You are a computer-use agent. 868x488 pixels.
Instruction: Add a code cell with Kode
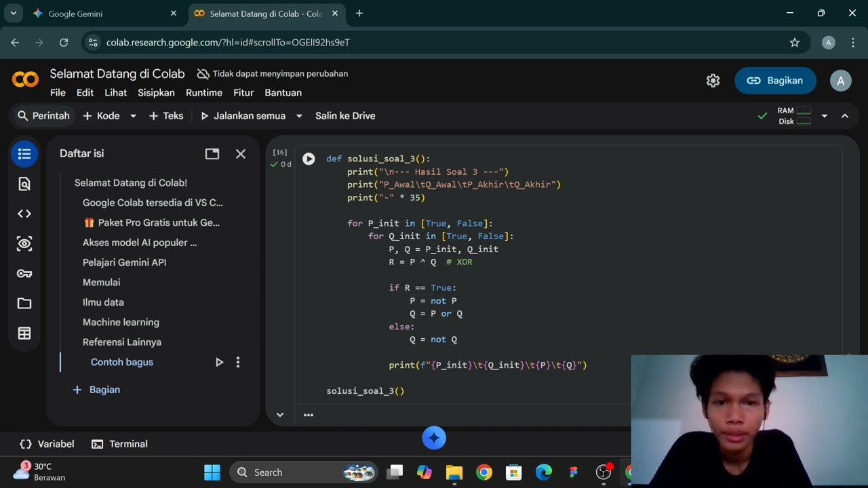[101, 116]
